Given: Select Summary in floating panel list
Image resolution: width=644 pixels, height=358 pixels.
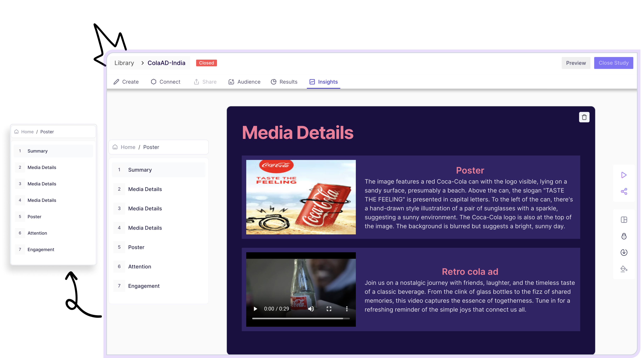Looking at the screenshot, I should (x=53, y=151).
